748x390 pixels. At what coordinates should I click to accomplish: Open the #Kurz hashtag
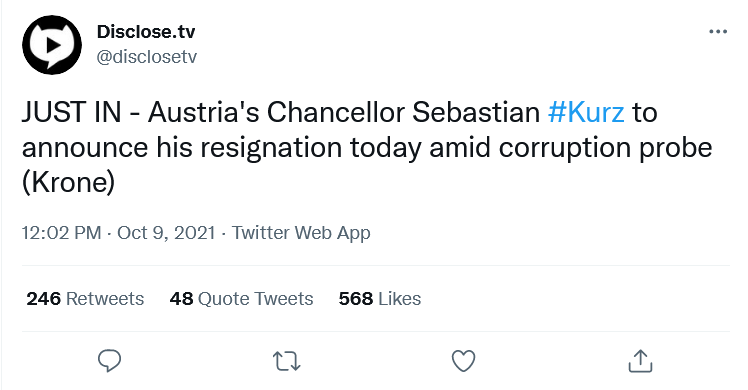tap(586, 113)
